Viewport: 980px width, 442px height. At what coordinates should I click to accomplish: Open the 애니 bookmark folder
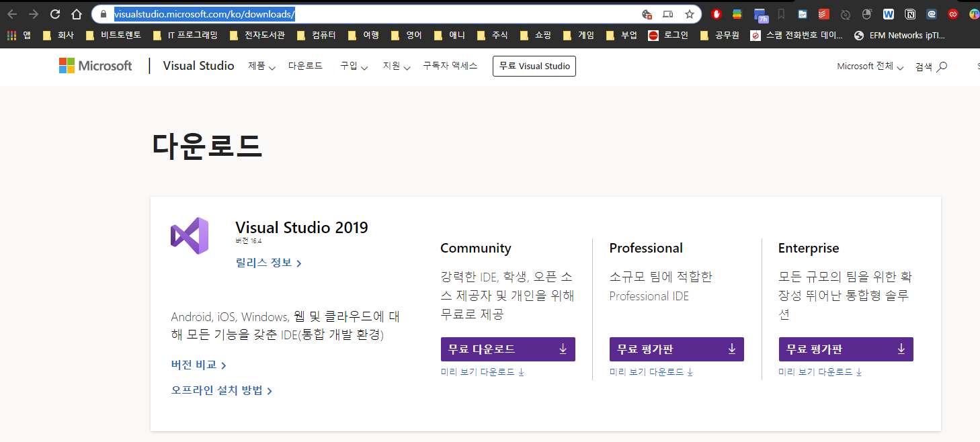449,36
